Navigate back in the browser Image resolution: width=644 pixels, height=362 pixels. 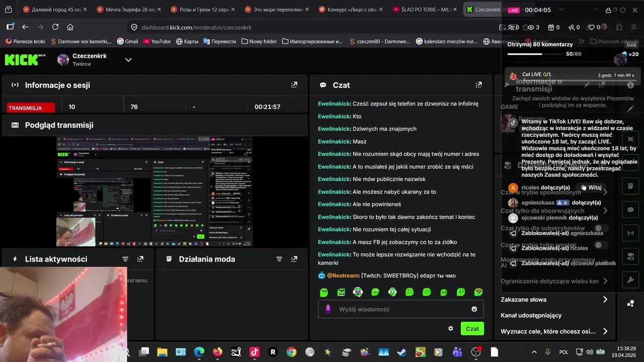[25, 27]
